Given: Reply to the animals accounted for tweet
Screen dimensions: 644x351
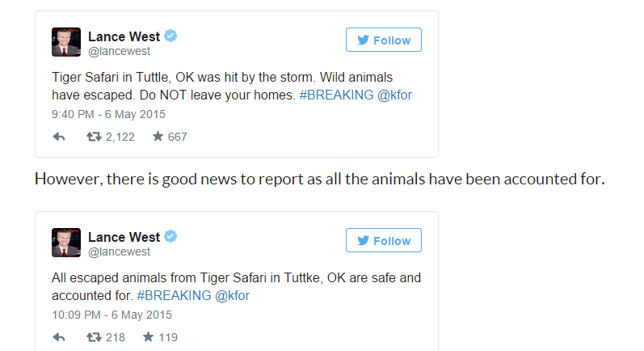Looking at the screenshot, I should 58,337.
